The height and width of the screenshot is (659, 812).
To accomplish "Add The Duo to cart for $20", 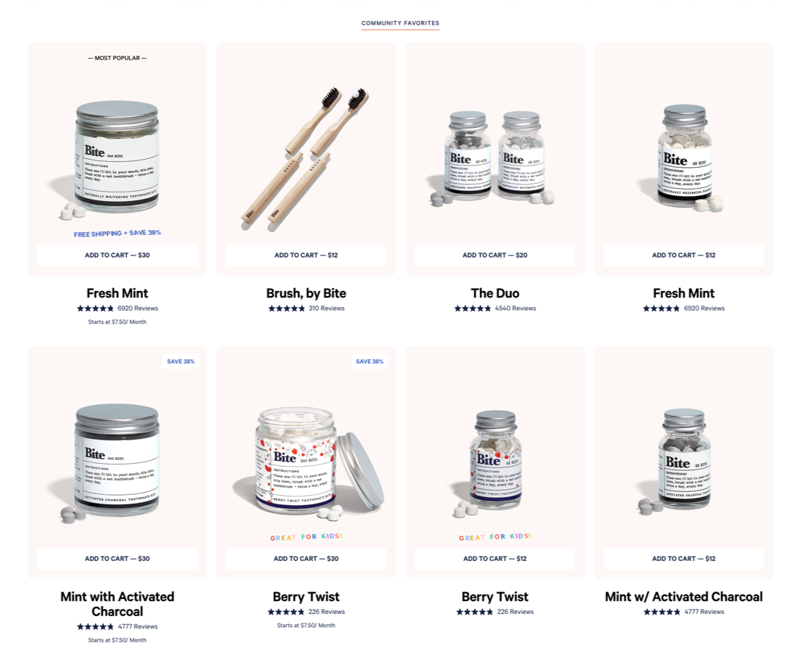I will pos(495,255).
